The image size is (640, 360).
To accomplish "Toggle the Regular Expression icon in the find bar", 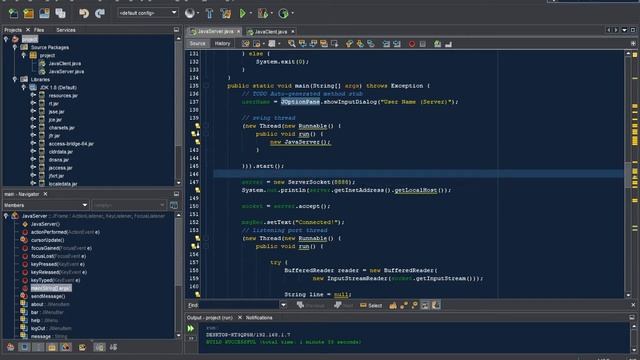I will 414,305.
